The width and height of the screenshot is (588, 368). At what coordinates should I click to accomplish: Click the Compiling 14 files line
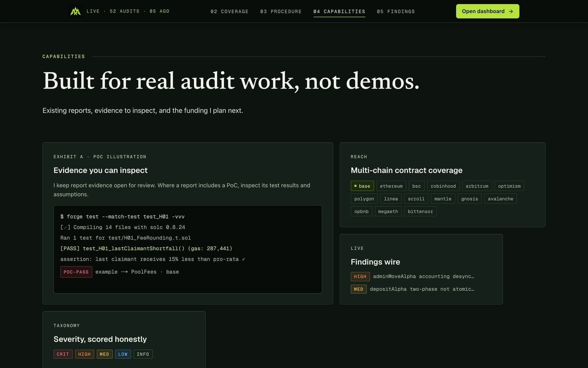[x=123, y=227]
